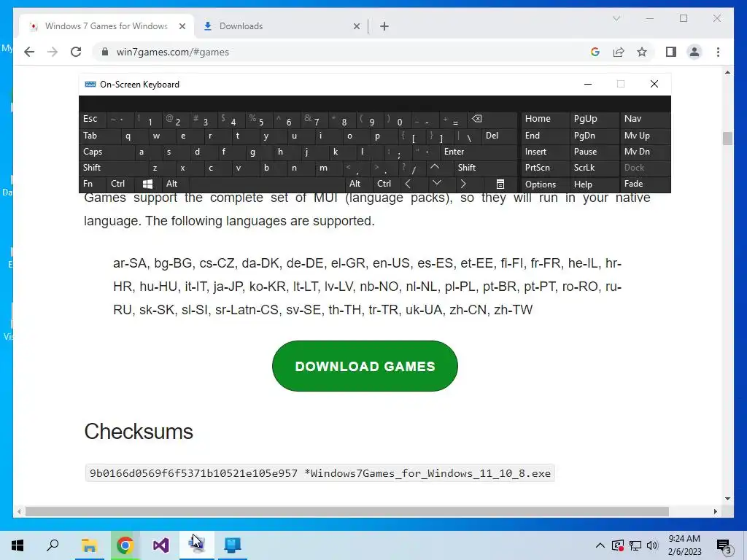Open Chrome profile avatar
Viewport: 747px width, 560px height.
694,52
